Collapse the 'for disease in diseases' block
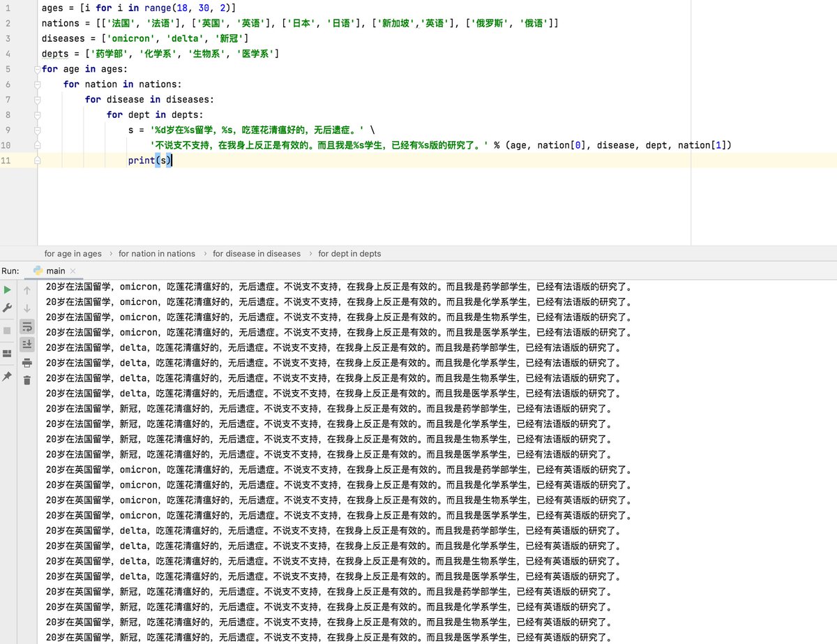Screen dimensions: 837x644 click(36, 99)
